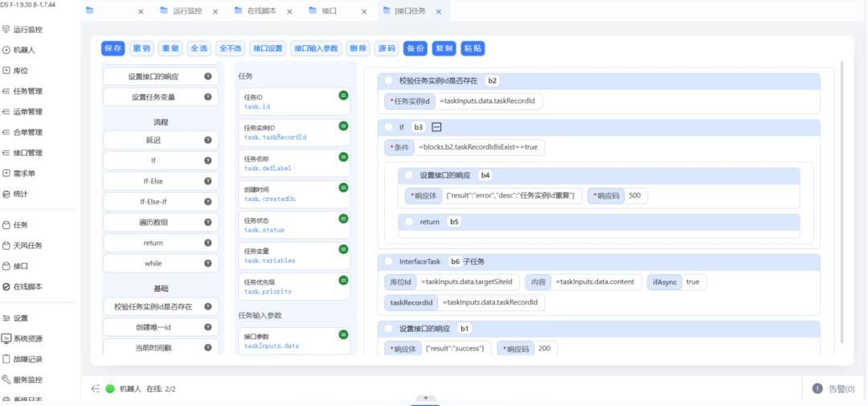
Task: Click the 告警 alert icon in status bar
Action: 817,388
